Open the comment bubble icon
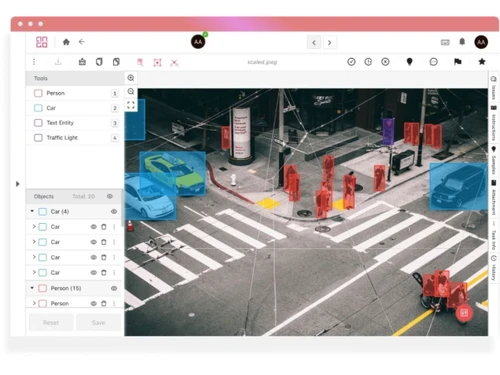This screenshot has width=500, height=375. tap(433, 62)
